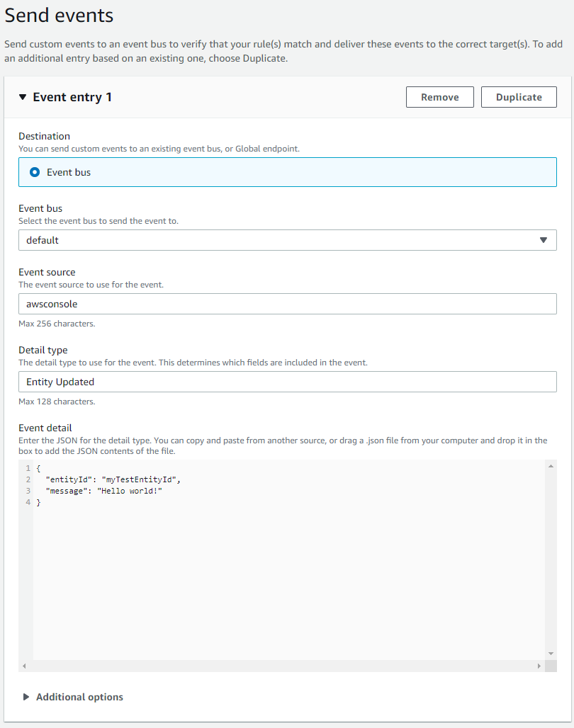The image size is (574, 728).
Task: Place cursor on "Hello world!" in the JSON
Action: pyautogui.click(x=130, y=491)
